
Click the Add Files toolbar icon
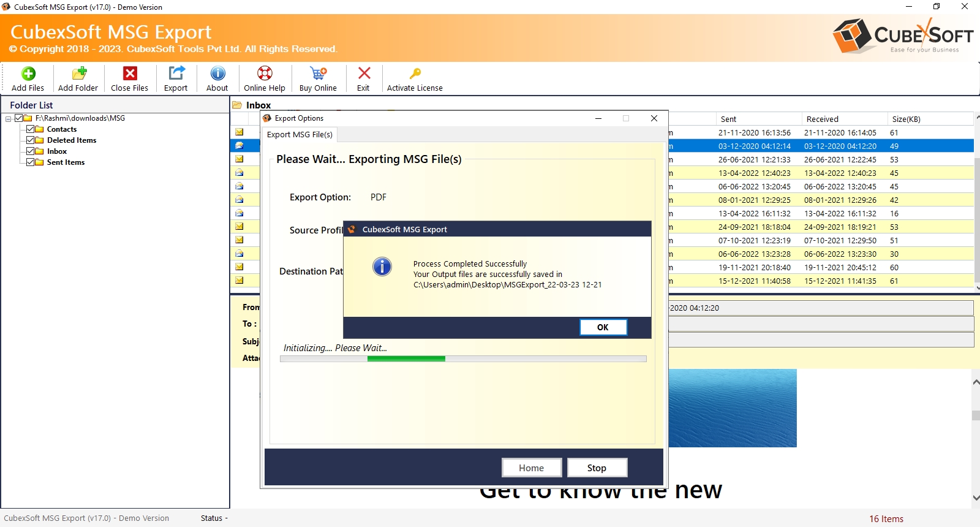pos(28,74)
